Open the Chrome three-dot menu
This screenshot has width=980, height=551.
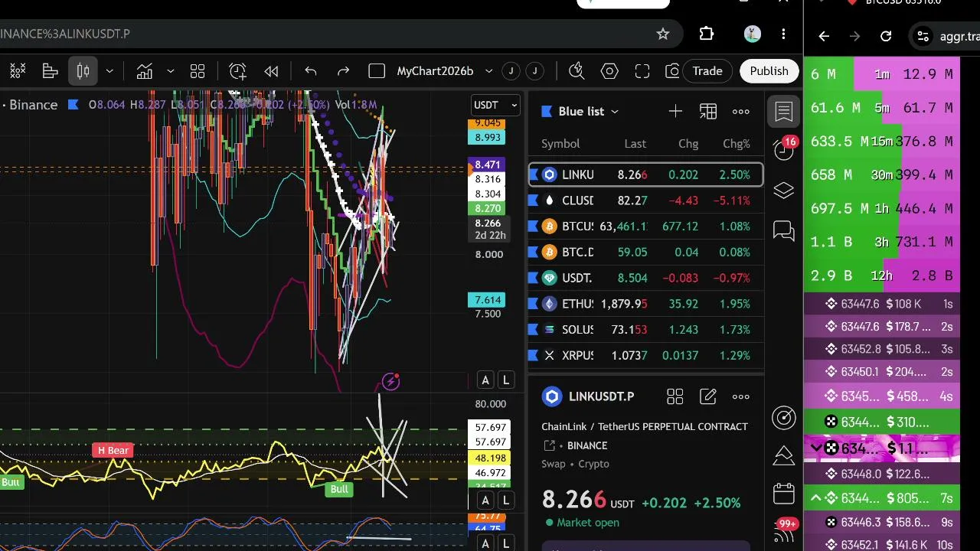(783, 34)
